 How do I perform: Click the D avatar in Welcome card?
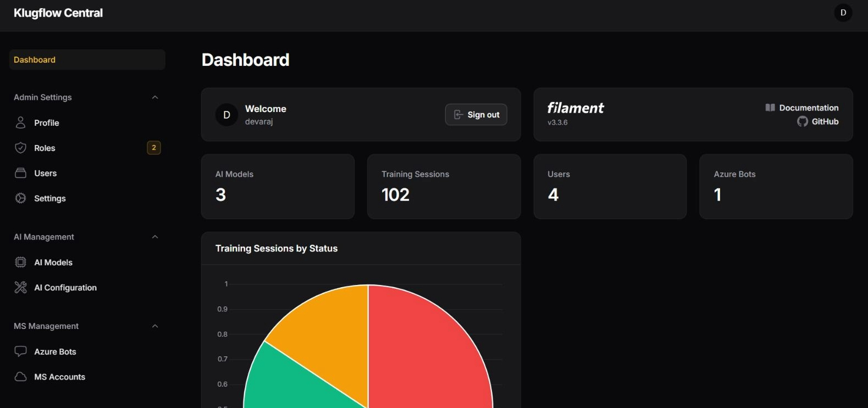pyautogui.click(x=226, y=115)
